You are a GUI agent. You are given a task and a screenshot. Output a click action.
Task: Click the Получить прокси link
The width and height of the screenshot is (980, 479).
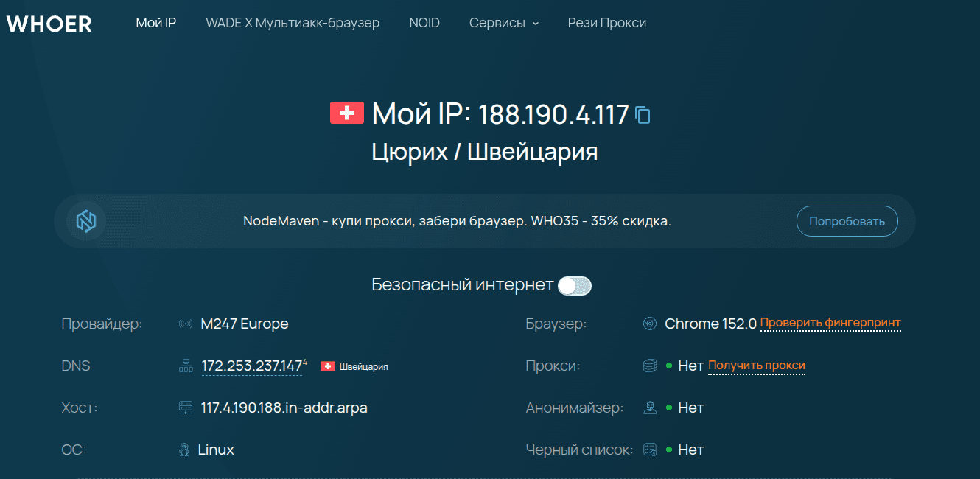(757, 365)
